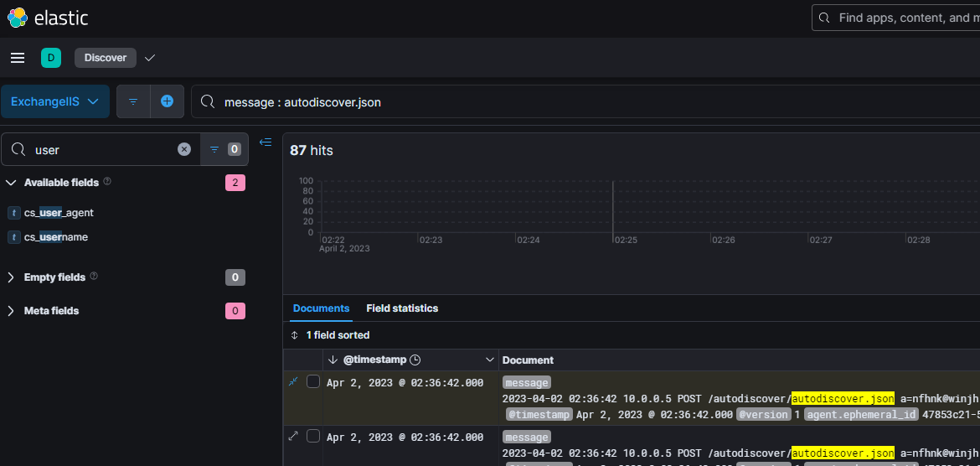Click the Discover breadcrumb button
This screenshot has width=980, height=466.
click(105, 58)
